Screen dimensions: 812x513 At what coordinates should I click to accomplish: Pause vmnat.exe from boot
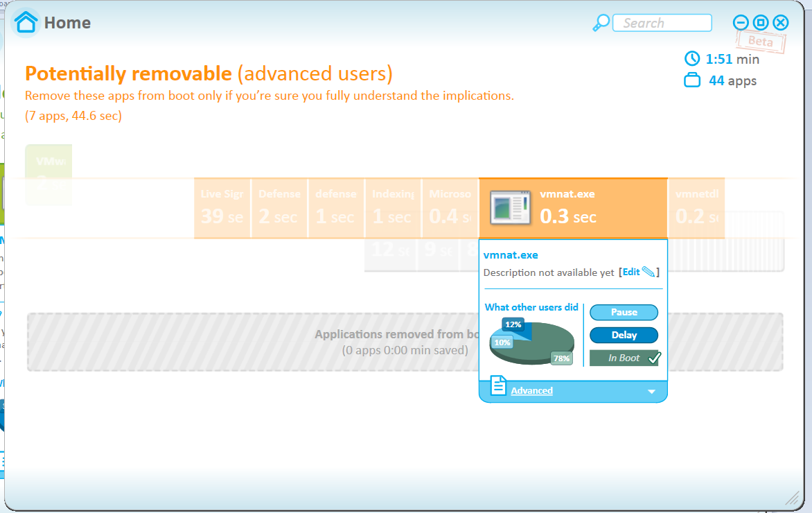(624, 312)
